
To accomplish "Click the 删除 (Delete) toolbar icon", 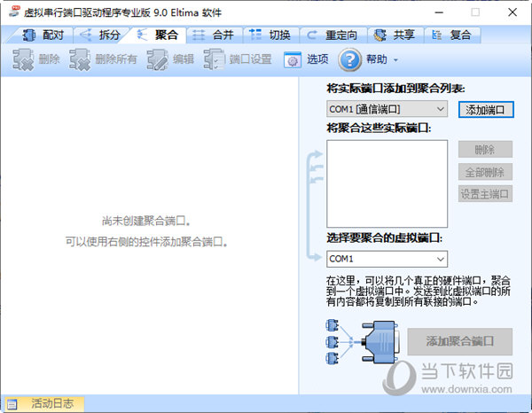I will pos(22,60).
